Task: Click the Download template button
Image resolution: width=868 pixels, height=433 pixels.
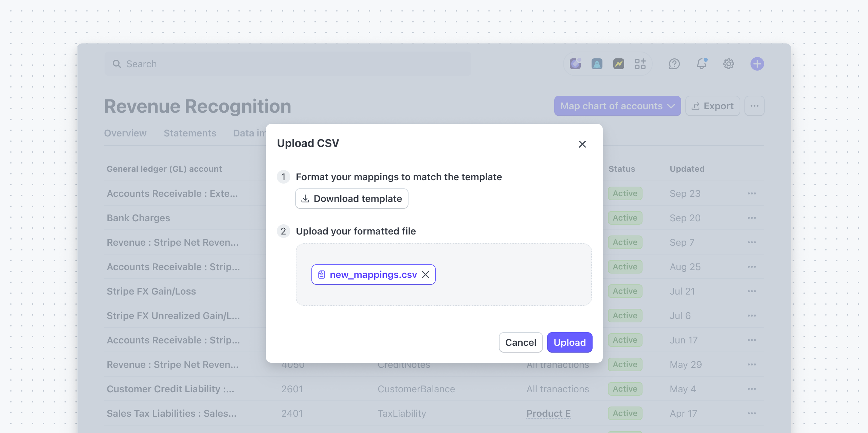Action: 352,199
